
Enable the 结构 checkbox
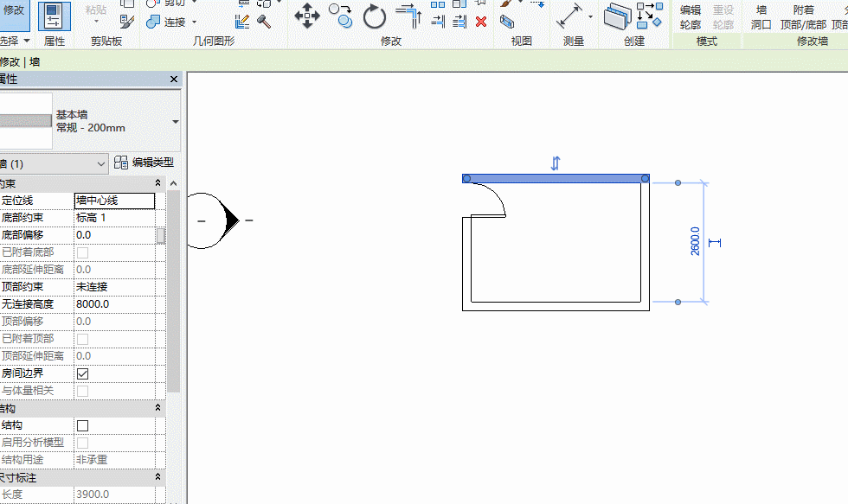click(83, 425)
